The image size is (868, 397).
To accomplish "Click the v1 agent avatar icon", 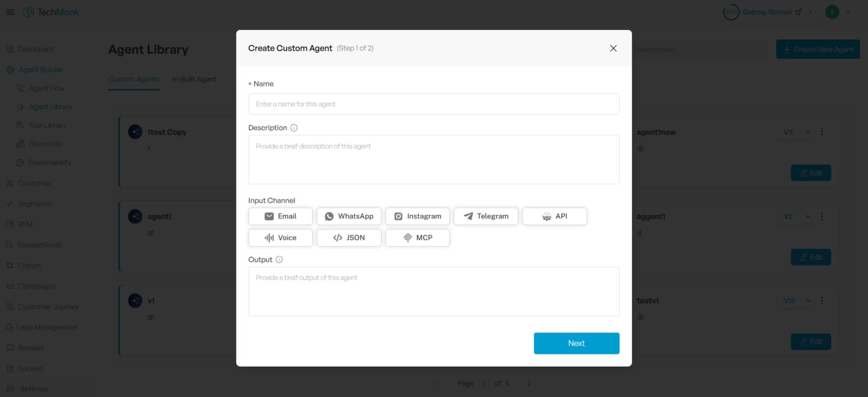I will click(x=135, y=300).
